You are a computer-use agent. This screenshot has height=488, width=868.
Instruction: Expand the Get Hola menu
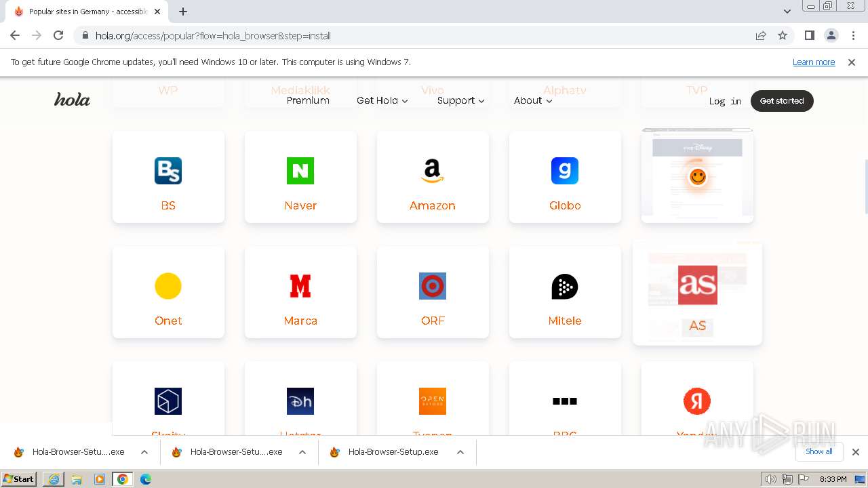tap(382, 100)
